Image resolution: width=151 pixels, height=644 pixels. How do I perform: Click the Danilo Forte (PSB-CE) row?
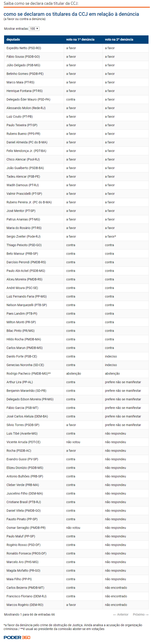pos(76,357)
